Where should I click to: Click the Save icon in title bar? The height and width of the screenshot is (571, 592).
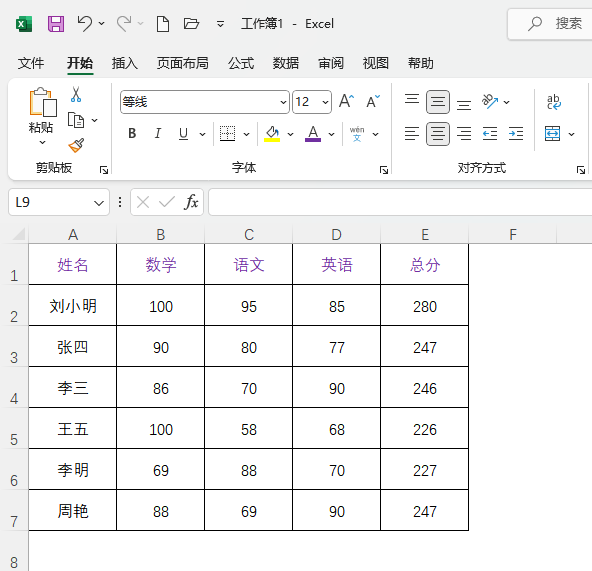click(56, 24)
